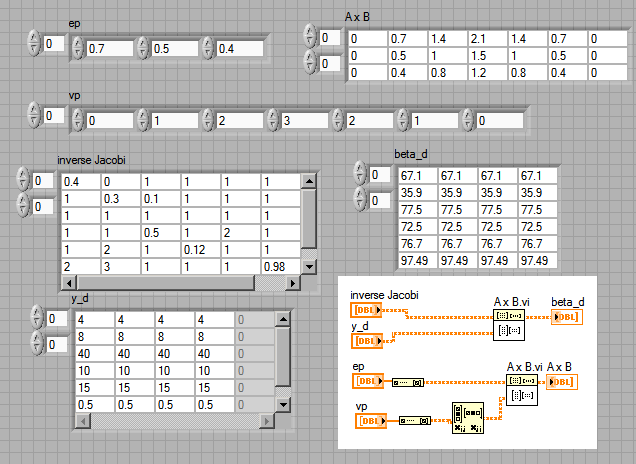This screenshot has width=636, height=464.
Task: Click the vp DBL terminal in diagram
Action: tap(371, 421)
